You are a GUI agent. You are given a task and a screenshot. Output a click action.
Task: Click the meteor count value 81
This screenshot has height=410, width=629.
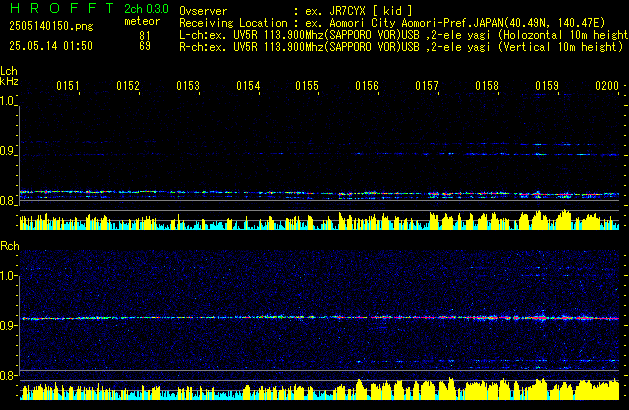pos(145,36)
